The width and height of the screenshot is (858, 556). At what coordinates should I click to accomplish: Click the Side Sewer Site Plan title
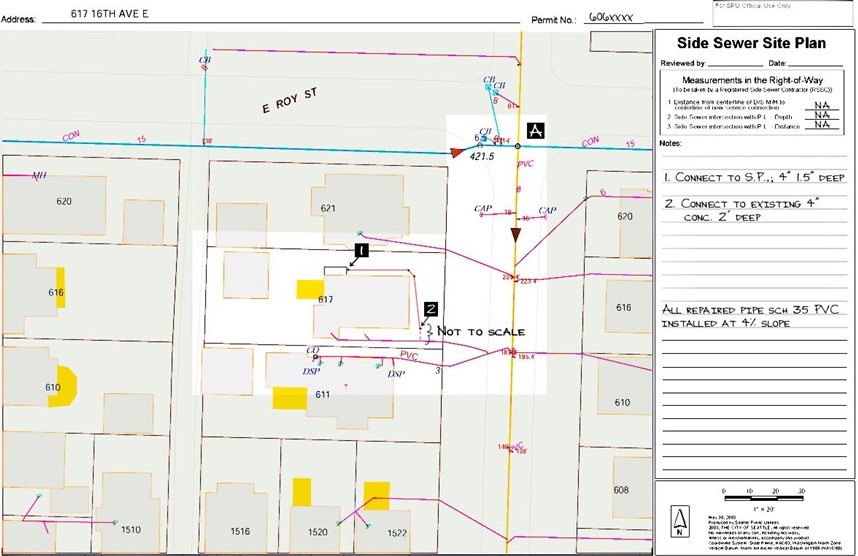[x=754, y=43]
